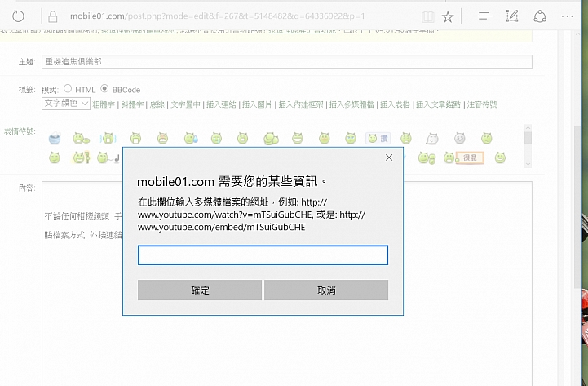Click the emoticon panel scrollbar thumb
This screenshot has height=386, width=588.
click(x=528, y=138)
